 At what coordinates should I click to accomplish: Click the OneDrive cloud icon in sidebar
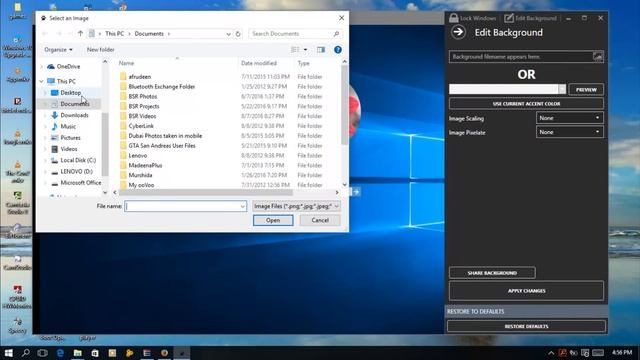point(51,67)
